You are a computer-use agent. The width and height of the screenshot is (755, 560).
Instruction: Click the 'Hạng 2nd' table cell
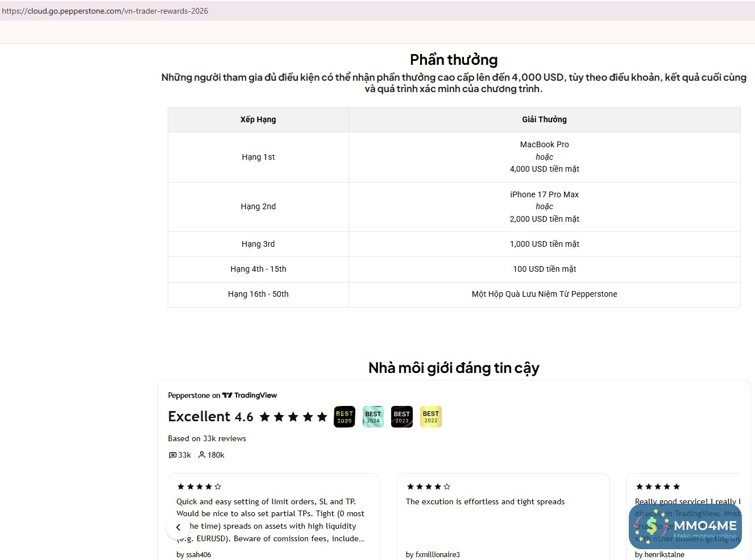(x=258, y=206)
